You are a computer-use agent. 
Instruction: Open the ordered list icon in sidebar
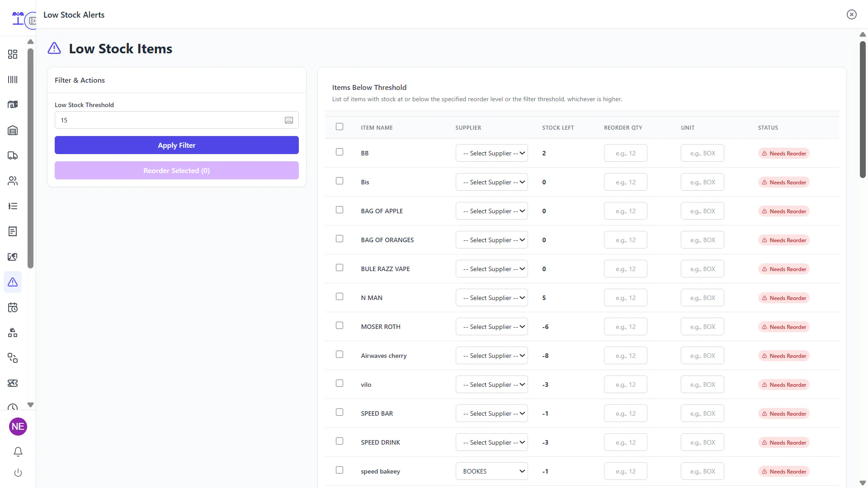point(13,206)
